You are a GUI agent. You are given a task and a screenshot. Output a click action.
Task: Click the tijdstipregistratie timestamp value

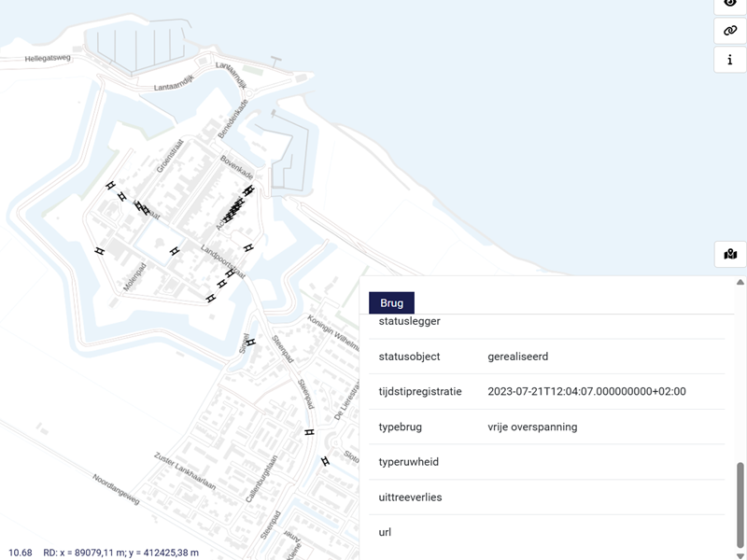point(586,392)
